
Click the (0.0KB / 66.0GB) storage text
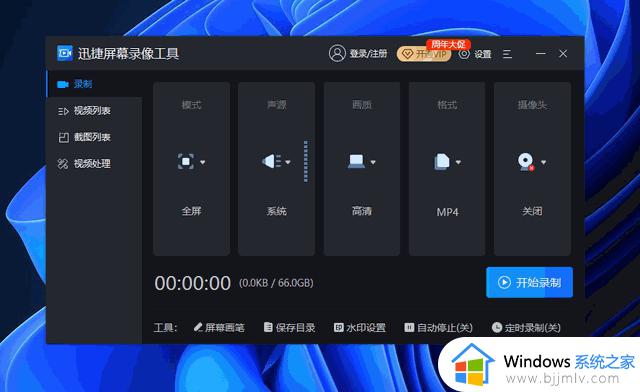(x=276, y=283)
